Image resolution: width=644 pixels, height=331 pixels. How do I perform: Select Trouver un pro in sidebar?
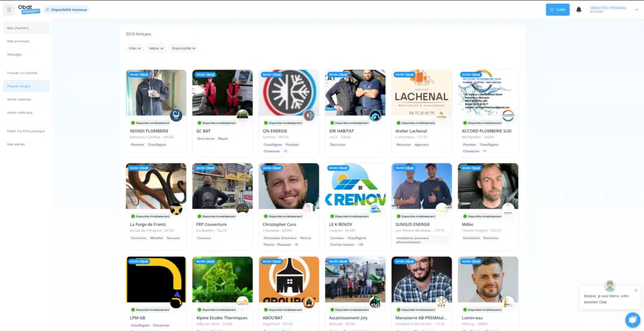[x=26, y=86]
